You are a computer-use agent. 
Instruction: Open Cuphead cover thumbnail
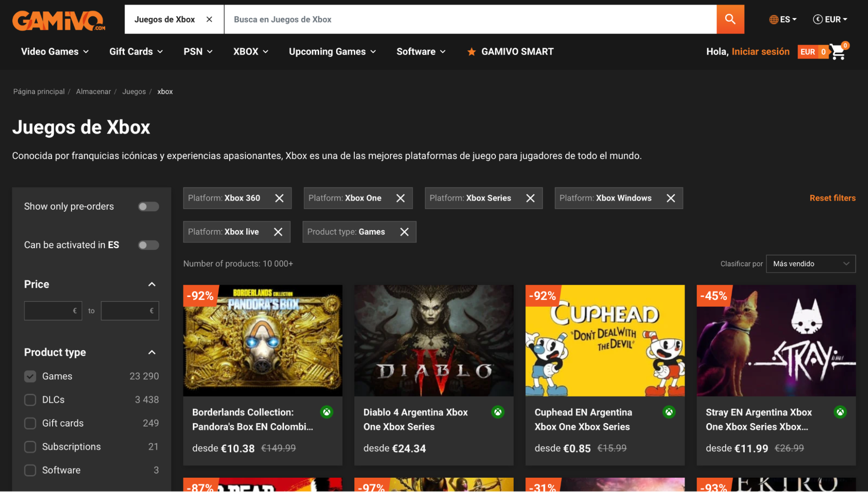click(605, 341)
